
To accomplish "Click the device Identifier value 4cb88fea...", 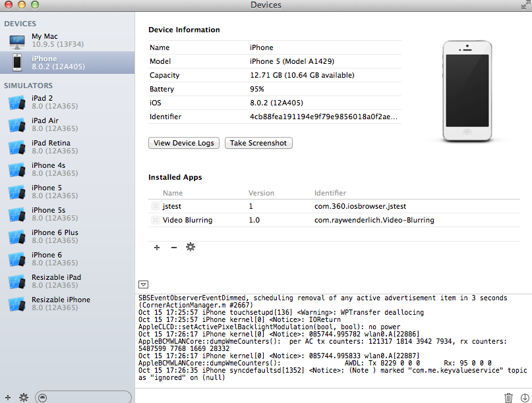I will [324, 117].
